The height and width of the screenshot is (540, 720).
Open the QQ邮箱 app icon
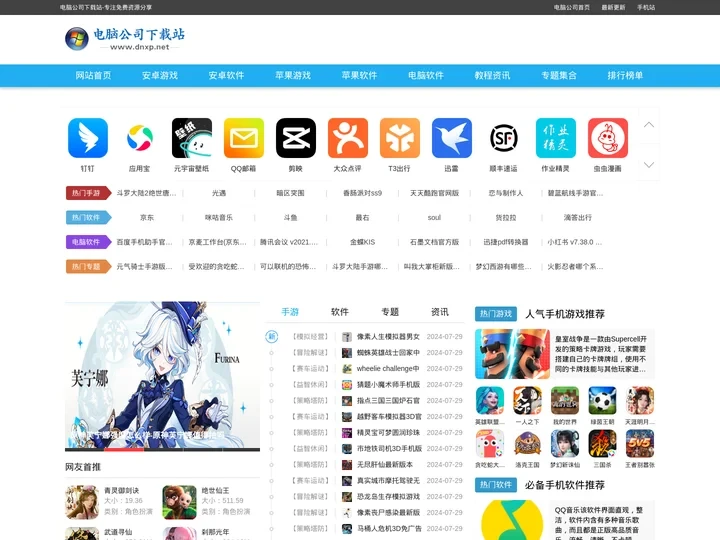point(244,138)
